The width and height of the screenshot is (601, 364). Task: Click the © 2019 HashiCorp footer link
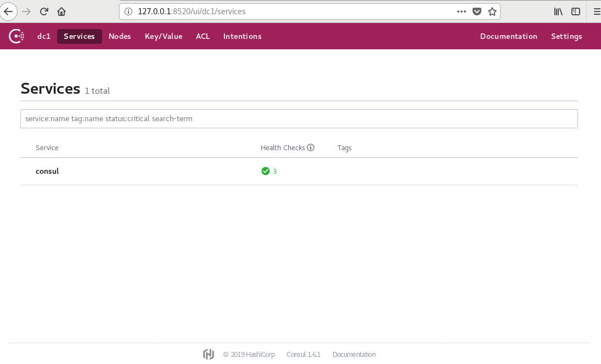click(x=249, y=355)
